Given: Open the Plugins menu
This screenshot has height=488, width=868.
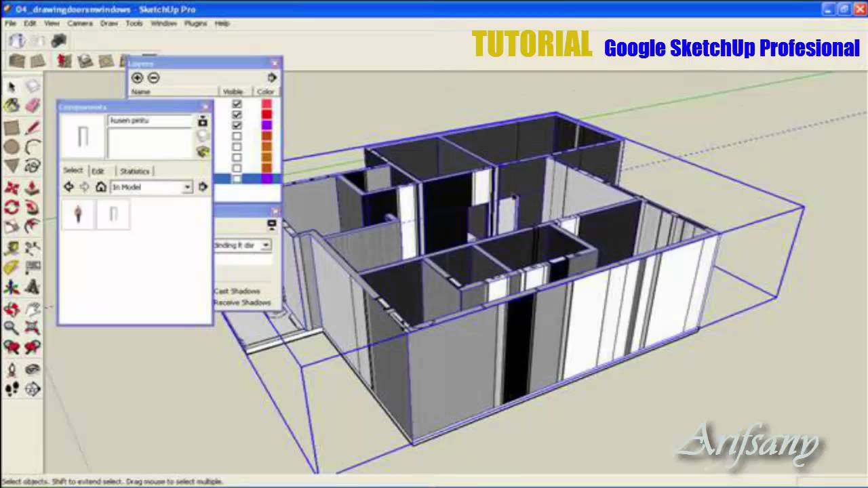Looking at the screenshot, I should 195,23.
